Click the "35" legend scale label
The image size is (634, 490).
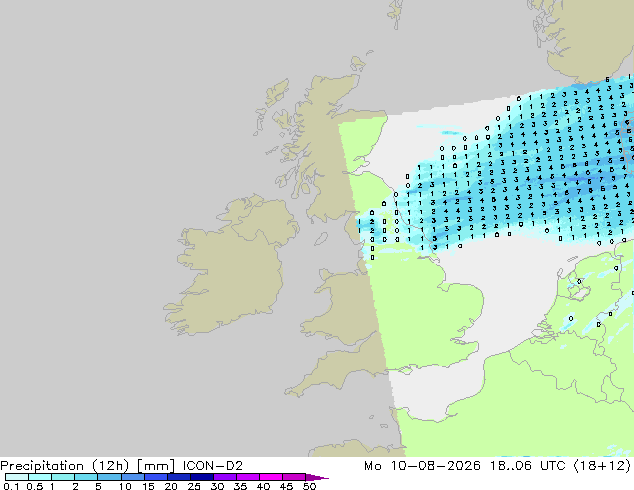(x=240, y=486)
